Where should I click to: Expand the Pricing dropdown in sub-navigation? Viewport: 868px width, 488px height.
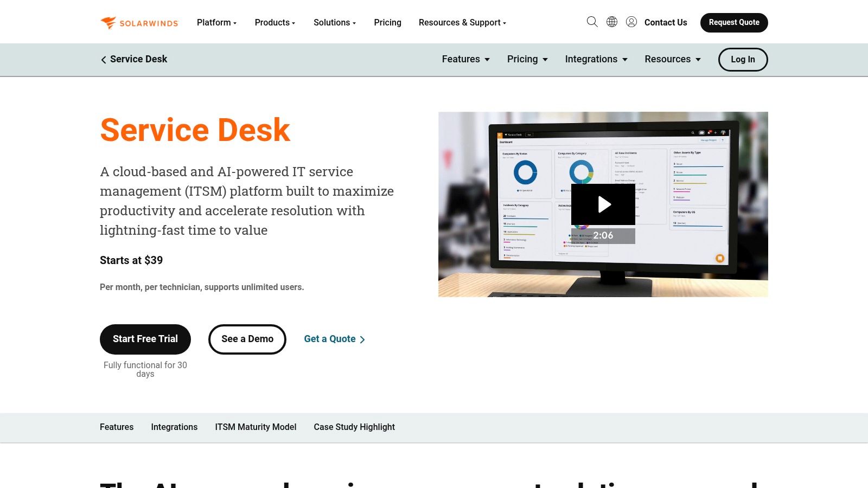pos(527,59)
